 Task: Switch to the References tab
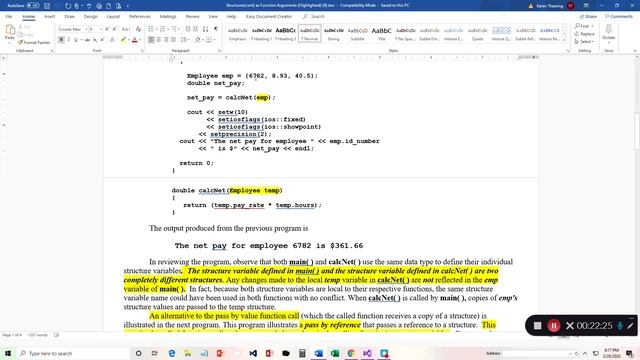(140, 17)
